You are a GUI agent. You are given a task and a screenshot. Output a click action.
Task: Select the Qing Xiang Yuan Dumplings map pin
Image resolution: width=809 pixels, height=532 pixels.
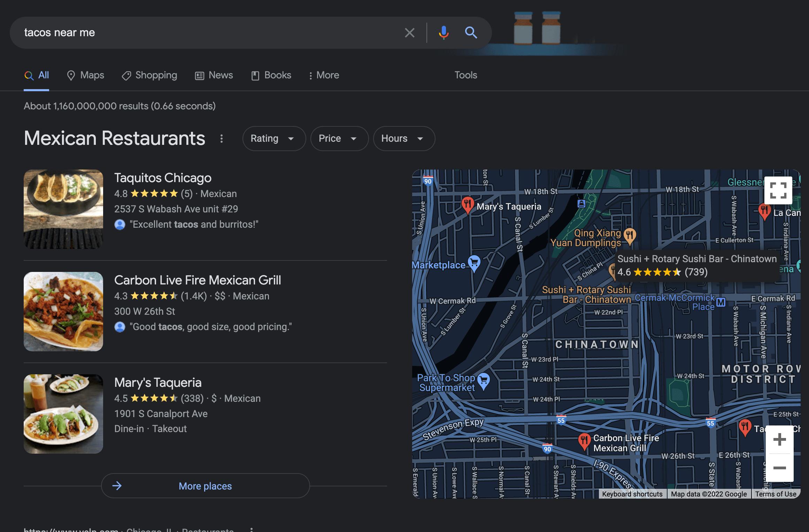[x=629, y=236]
